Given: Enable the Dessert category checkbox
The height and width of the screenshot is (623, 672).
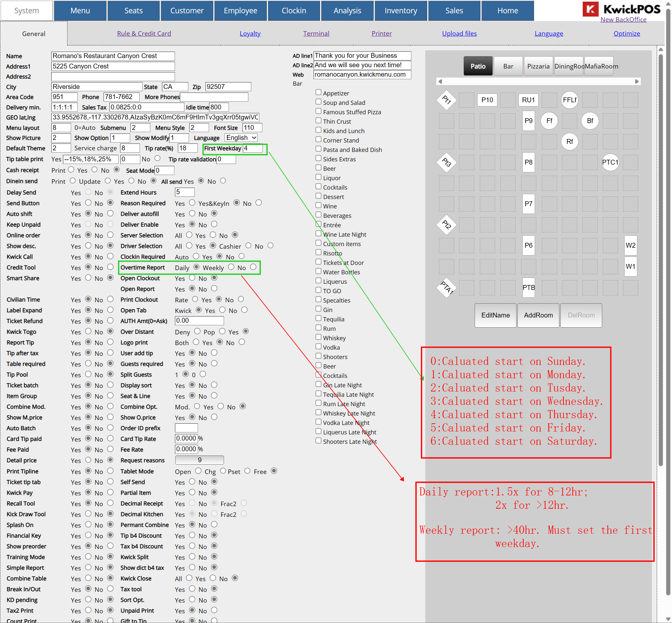Looking at the screenshot, I should [318, 196].
